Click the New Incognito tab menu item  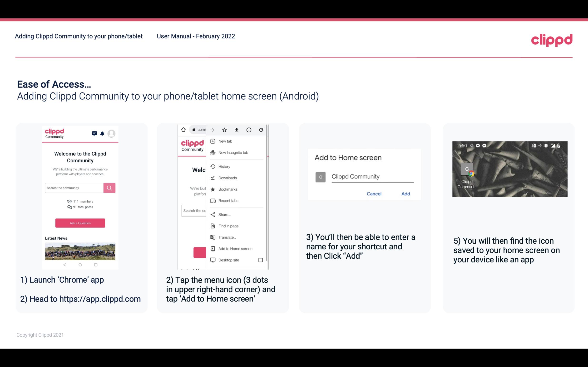pyautogui.click(x=233, y=153)
